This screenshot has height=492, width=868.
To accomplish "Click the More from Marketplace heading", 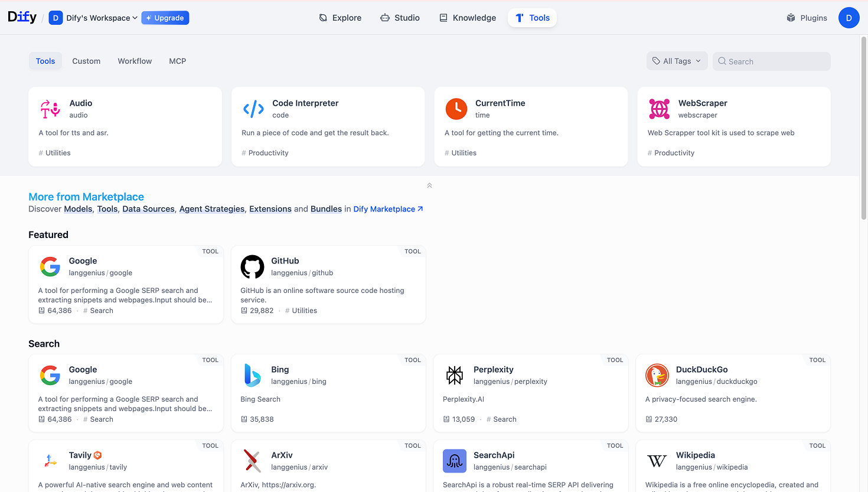I will coord(86,197).
